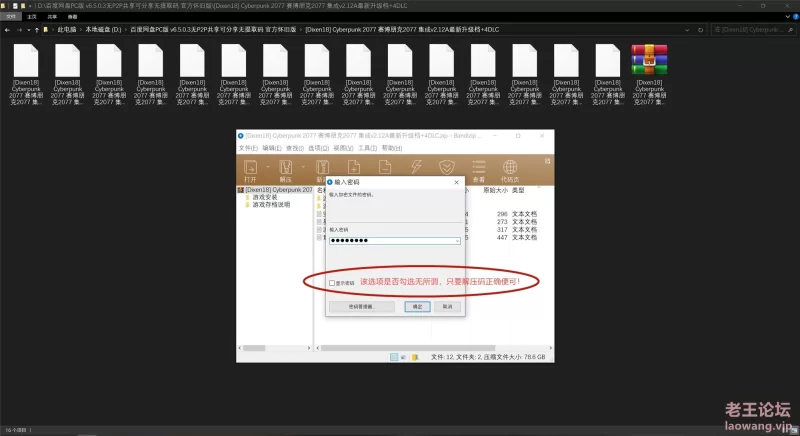The image size is (800, 436).
Task: Select the details-view icon in the Bandizip status bar
Action: (394, 357)
